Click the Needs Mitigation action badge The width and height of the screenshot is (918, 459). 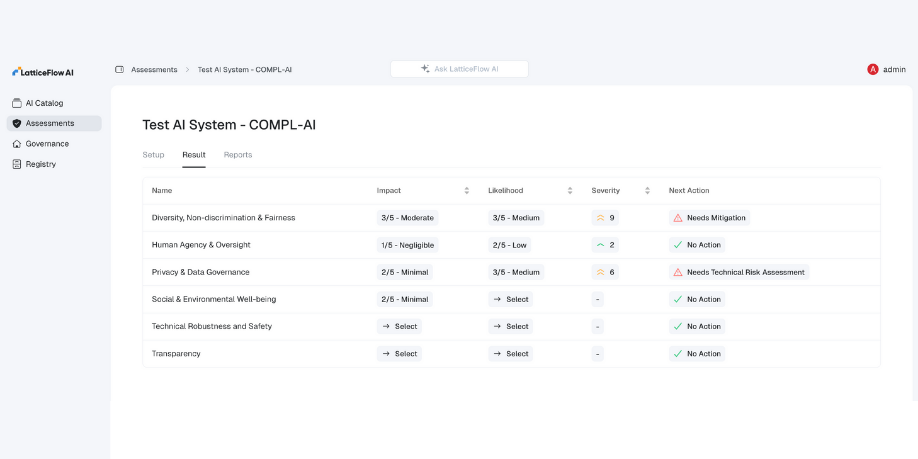tap(709, 218)
